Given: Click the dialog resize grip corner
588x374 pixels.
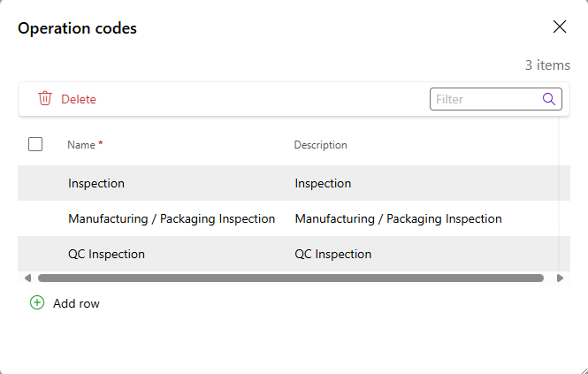Looking at the screenshot, I should 584,370.
